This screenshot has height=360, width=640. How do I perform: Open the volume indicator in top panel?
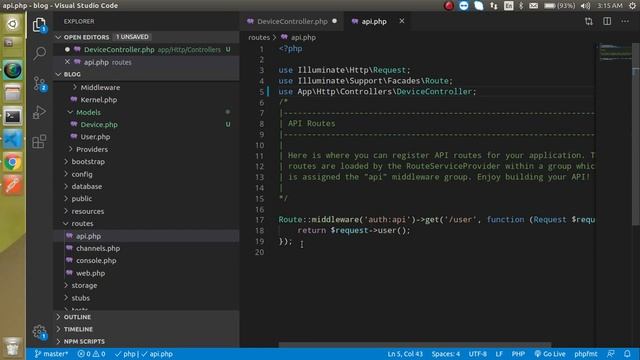click(585, 6)
